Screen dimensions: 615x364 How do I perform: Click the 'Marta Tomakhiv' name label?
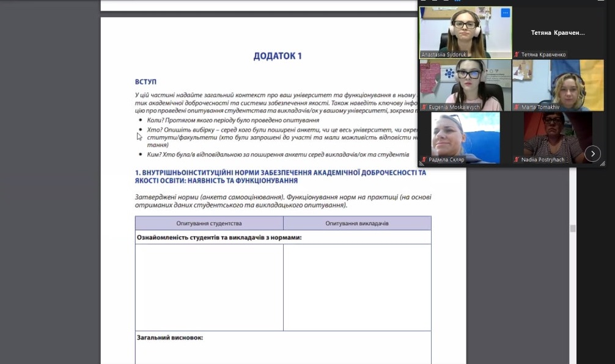point(540,107)
